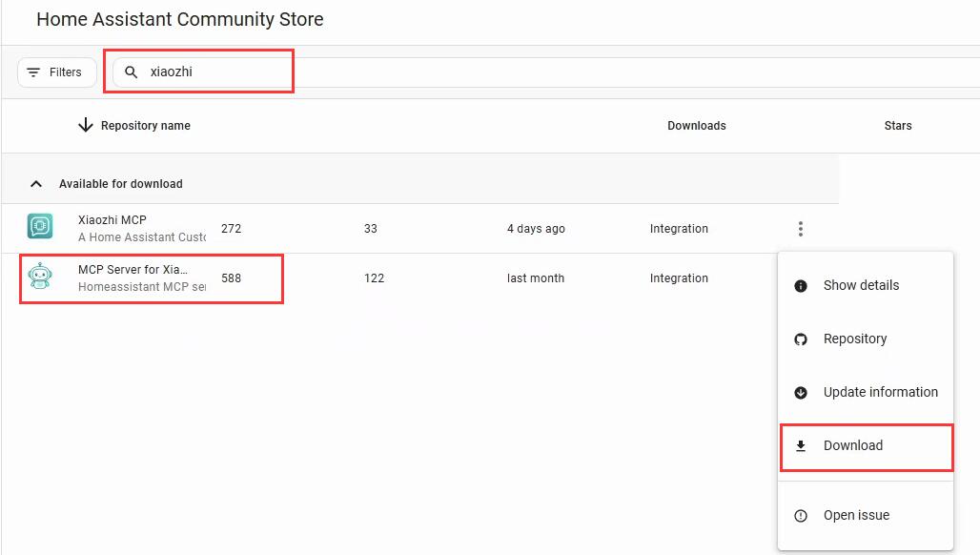This screenshot has height=555, width=980.
Task: Click the MCP Server robot icon
Action: pyautogui.click(x=40, y=277)
